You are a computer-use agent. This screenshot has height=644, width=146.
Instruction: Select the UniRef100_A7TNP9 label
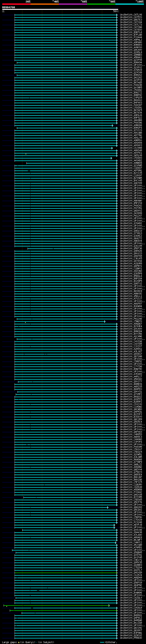(x=131, y=462)
